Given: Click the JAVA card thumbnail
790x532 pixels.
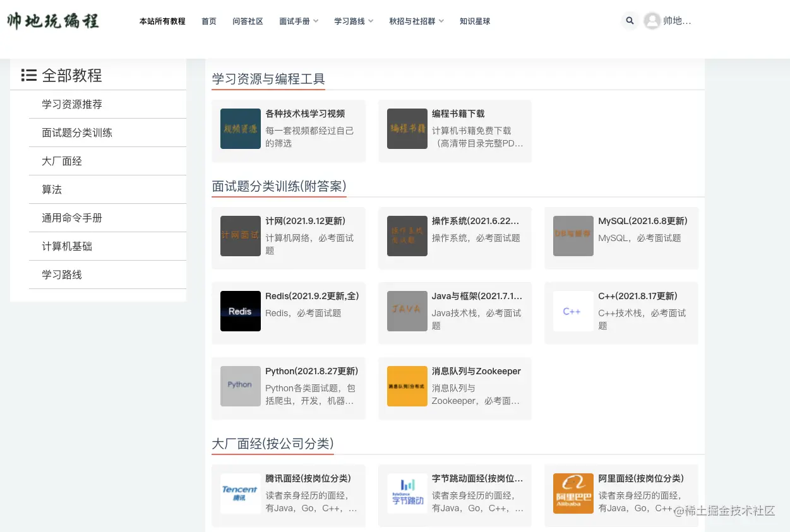Looking at the screenshot, I should (407, 311).
